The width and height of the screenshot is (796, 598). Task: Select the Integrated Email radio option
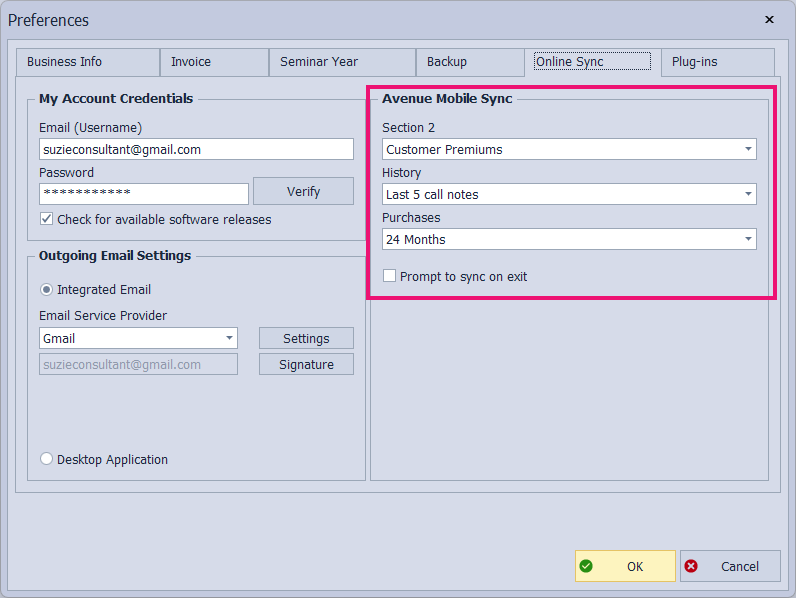(x=47, y=290)
